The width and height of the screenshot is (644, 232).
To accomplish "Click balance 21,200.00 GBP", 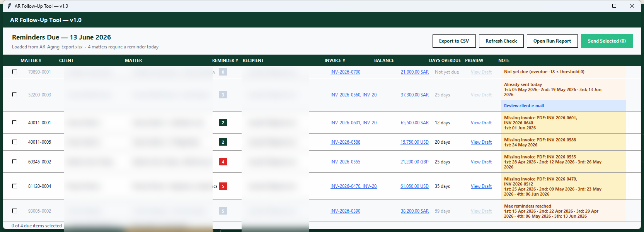I will (x=414, y=162).
